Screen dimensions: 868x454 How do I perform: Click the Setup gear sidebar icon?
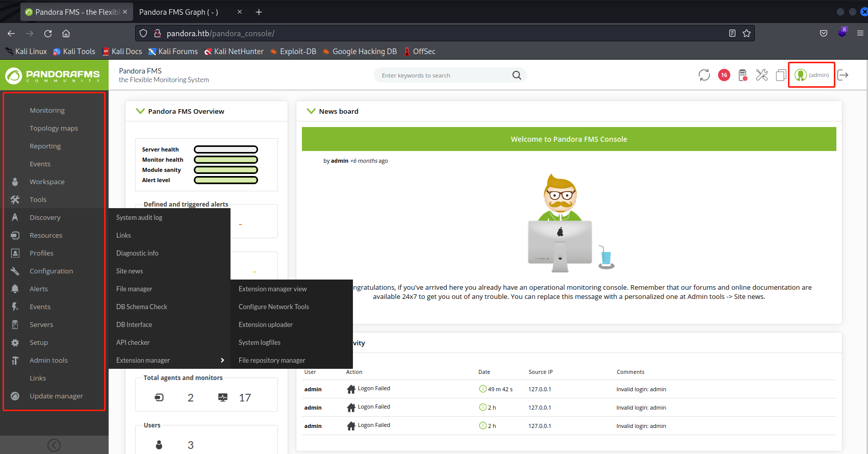click(15, 342)
